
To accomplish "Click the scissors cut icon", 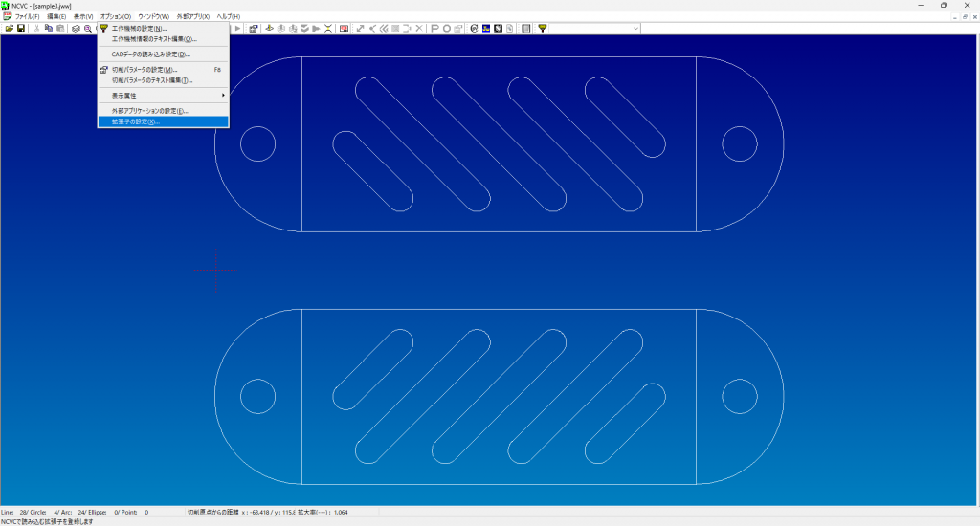I will point(37,28).
